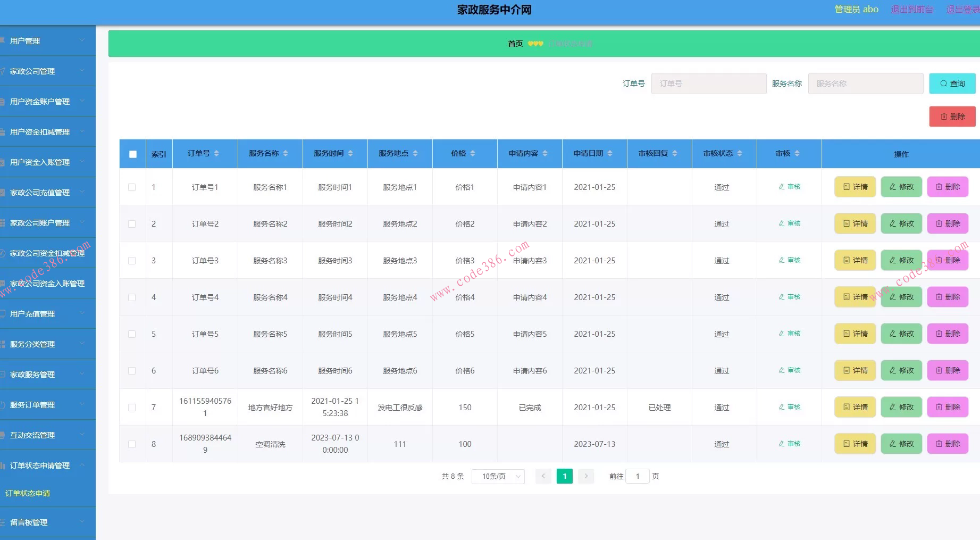Click the 审核 pencil icon in row 1
The height and width of the screenshot is (540, 980).
(x=782, y=187)
